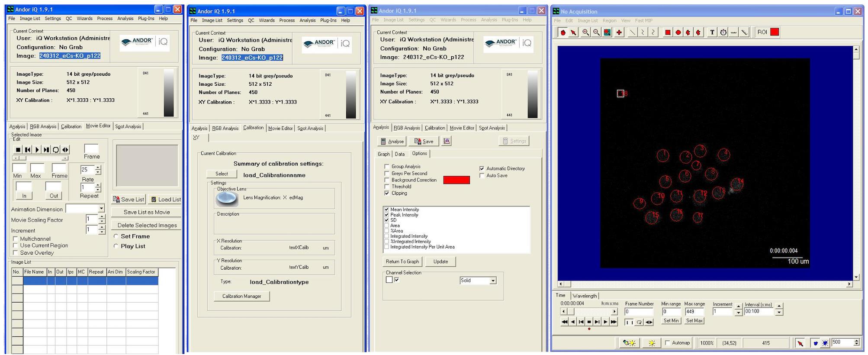Choose the red rectangle region tool
The width and height of the screenshot is (868, 355).
[668, 32]
